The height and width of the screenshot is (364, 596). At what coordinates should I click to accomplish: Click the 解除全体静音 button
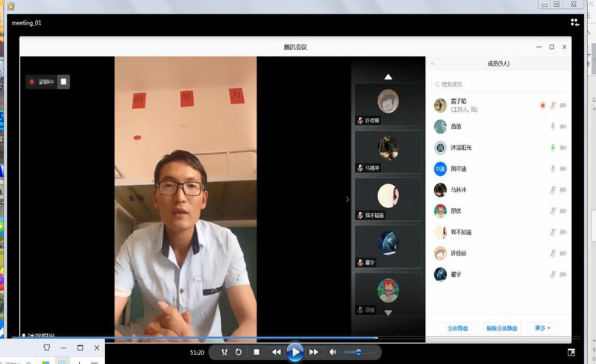(x=502, y=328)
